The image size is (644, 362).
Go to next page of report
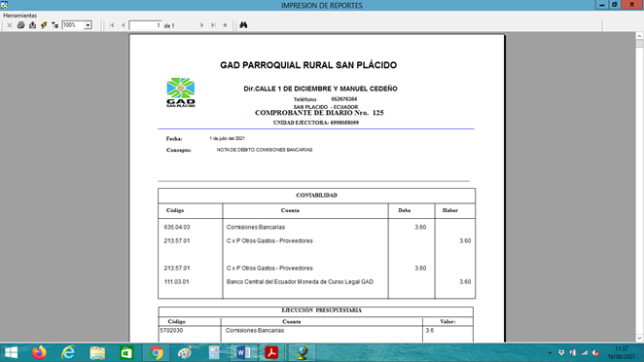(x=201, y=25)
